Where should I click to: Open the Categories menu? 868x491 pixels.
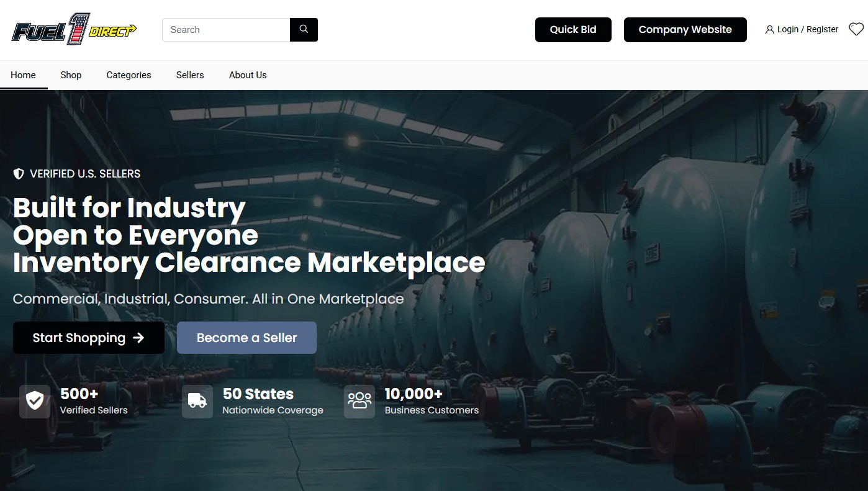[x=129, y=74]
